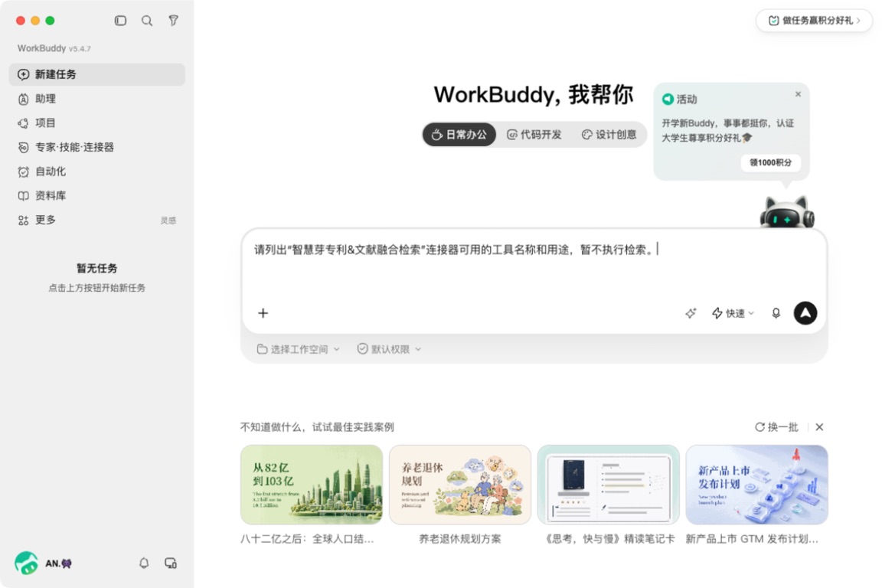Add attachment with plus icon

tap(263, 313)
